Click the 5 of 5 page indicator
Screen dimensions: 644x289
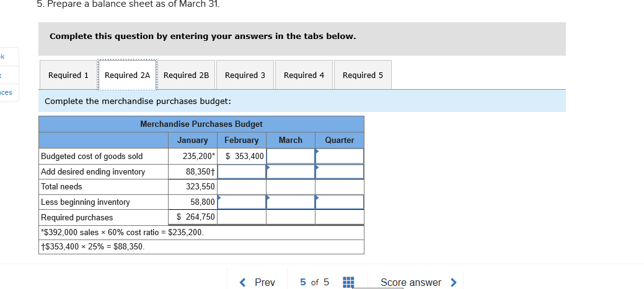[x=315, y=282]
